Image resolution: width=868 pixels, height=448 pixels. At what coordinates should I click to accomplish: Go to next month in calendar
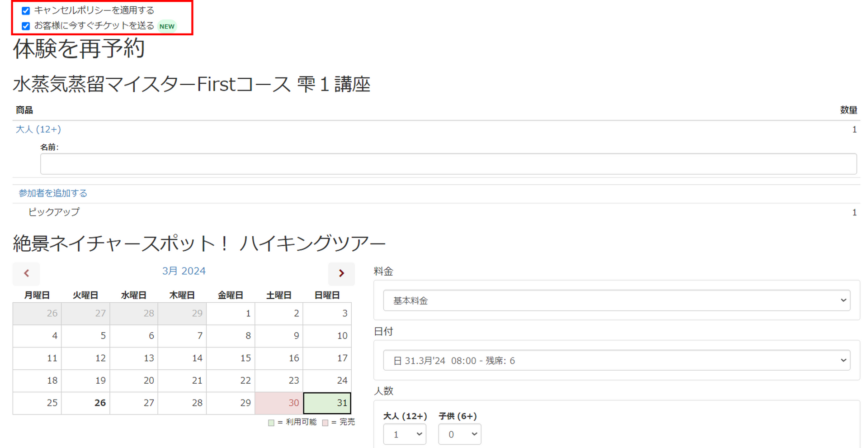pos(341,273)
